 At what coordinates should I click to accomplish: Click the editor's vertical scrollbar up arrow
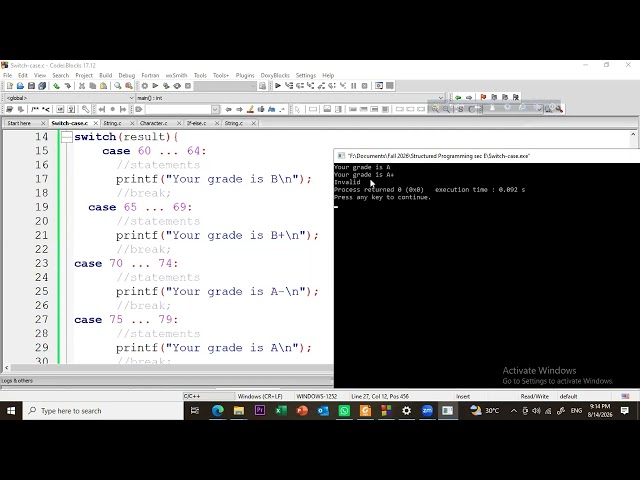633,134
